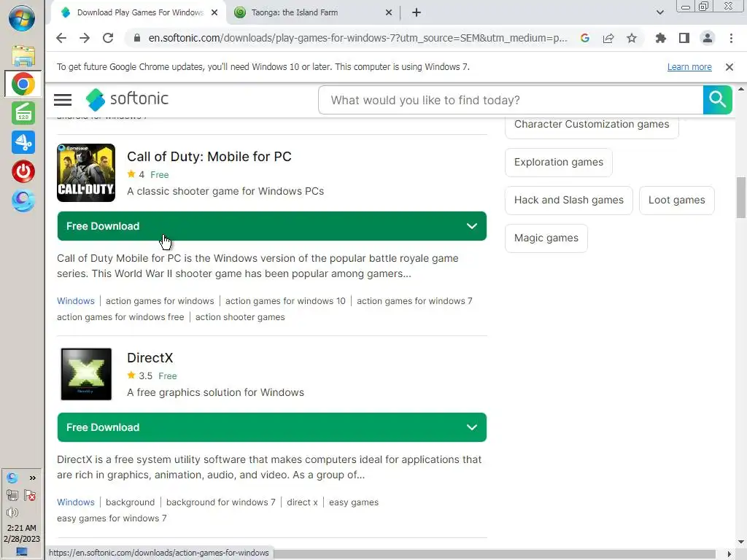Open the file explorer taskbar icon
Image resolution: width=747 pixels, height=560 pixels.
[x=23, y=55]
